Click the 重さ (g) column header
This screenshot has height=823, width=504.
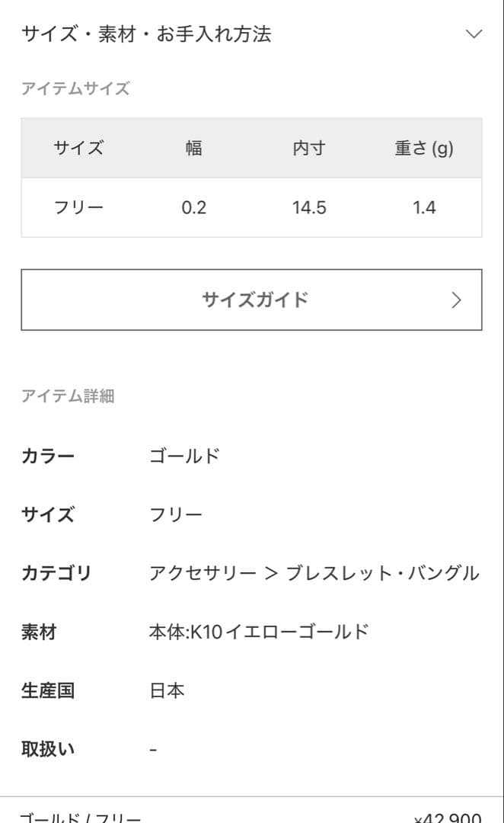click(423, 149)
